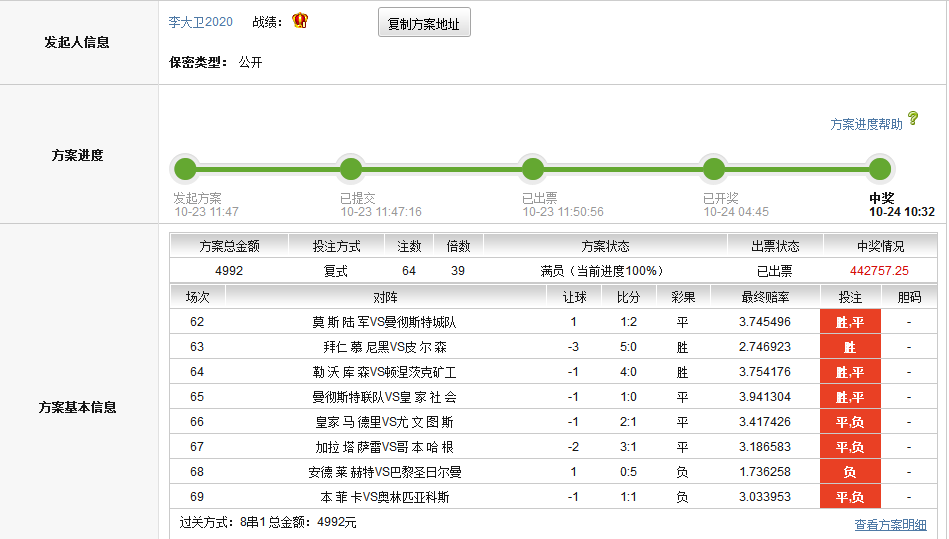Click the red 负 bet cell for match 68
Screen dimensions: 949x539
point(850,472)
